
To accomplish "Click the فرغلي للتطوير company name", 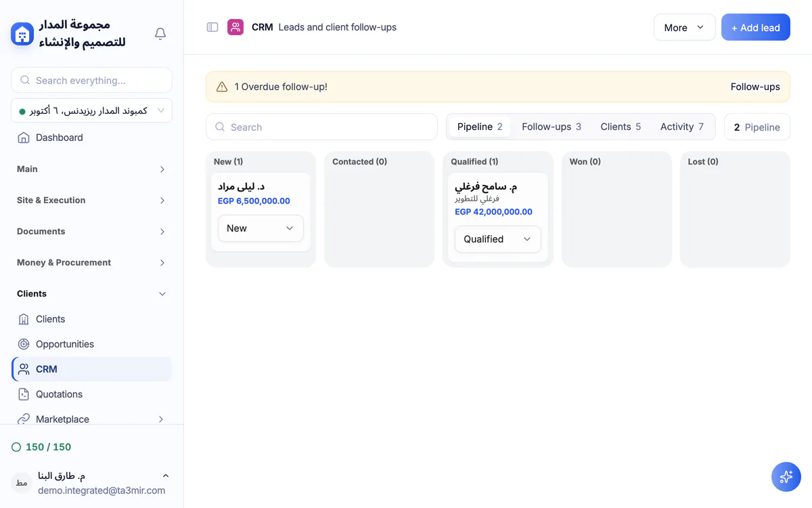I will click(x=477, y=199).
